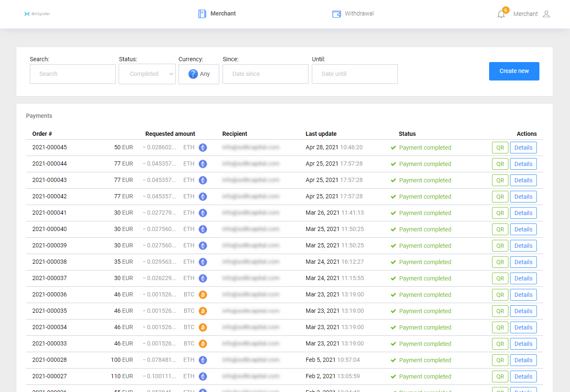Click the Date since field
The image size is (570, 392).
click(265, 74)
